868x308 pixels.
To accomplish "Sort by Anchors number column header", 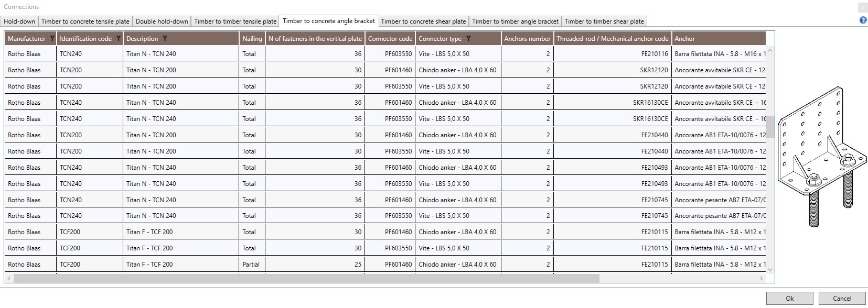I will coord(527,39).
